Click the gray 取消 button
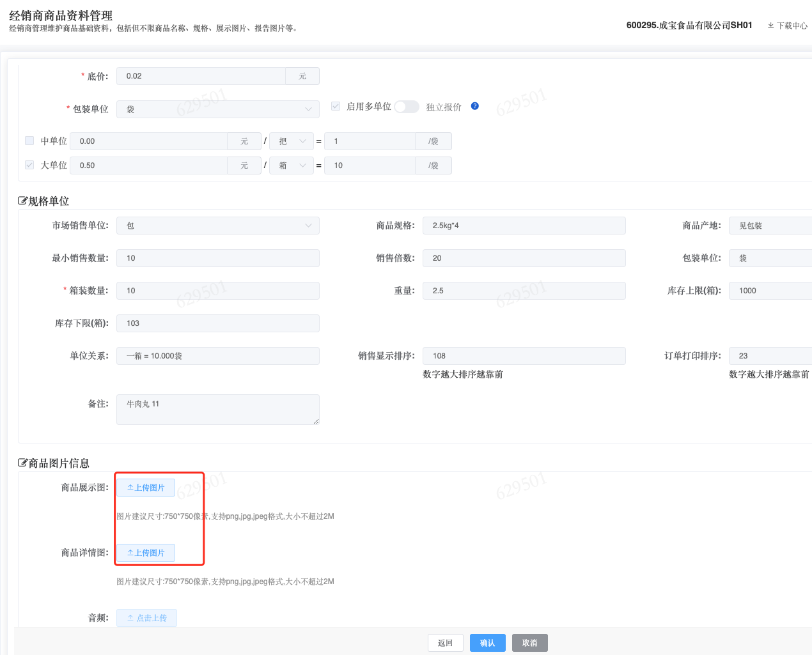 [529, 643]
